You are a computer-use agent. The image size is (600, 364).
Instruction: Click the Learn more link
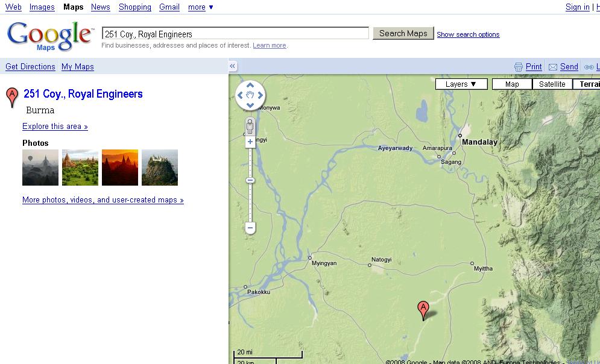270,45
